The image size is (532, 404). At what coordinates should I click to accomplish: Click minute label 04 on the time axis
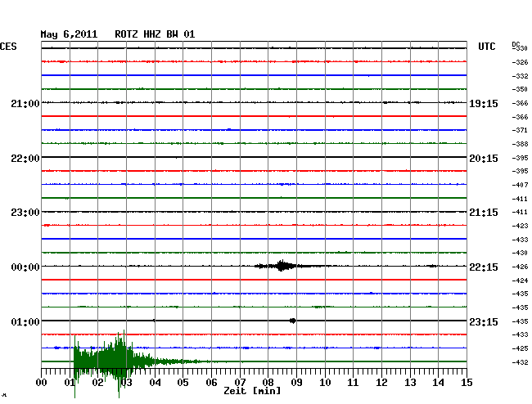coord(155,382)
